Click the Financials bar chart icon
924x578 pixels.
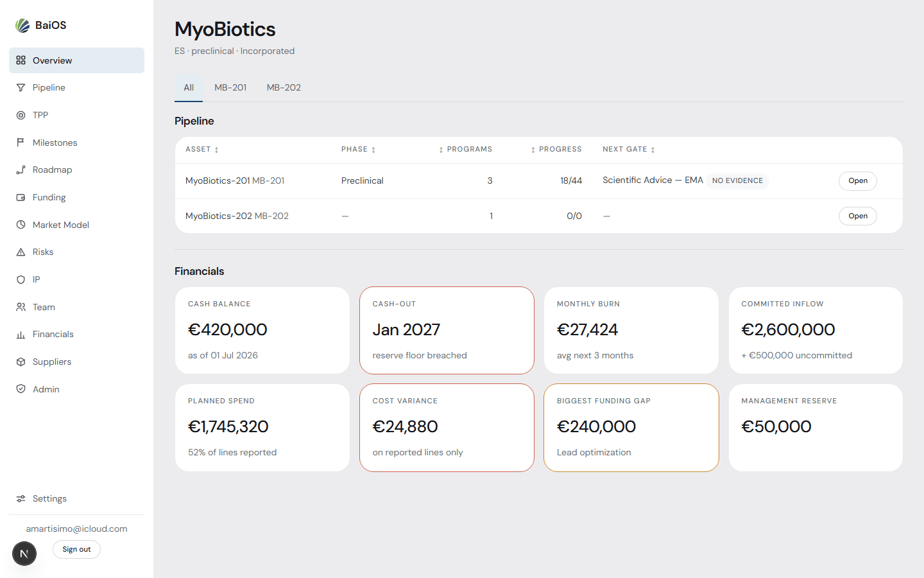(21, 334)
